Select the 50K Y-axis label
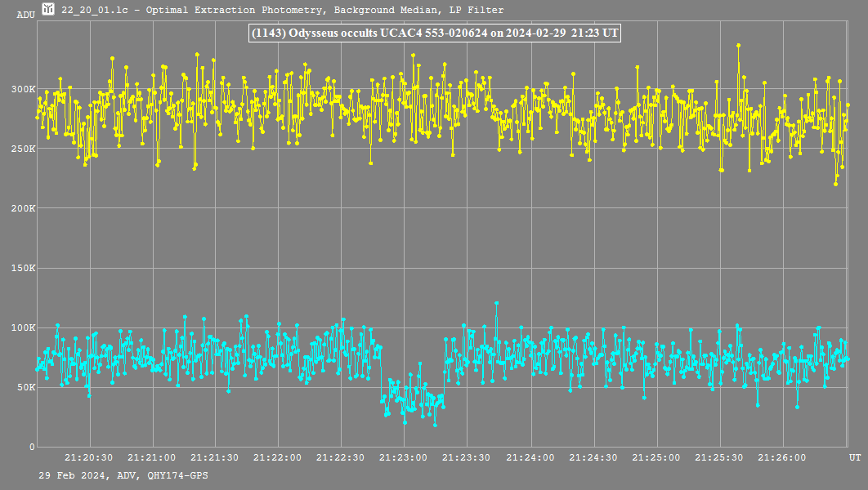 click(25, 387)
